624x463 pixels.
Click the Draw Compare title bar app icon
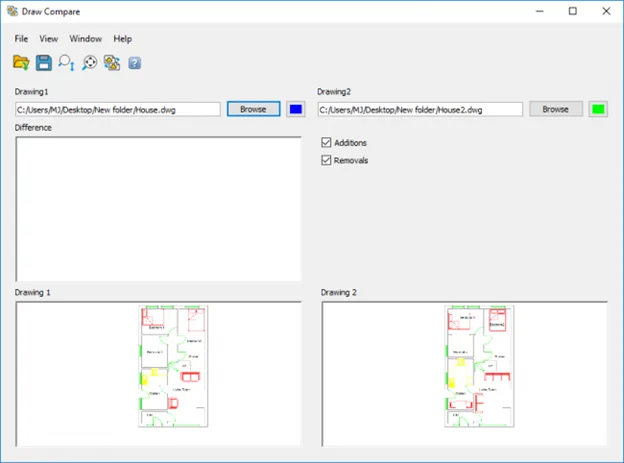coord(12,11)
